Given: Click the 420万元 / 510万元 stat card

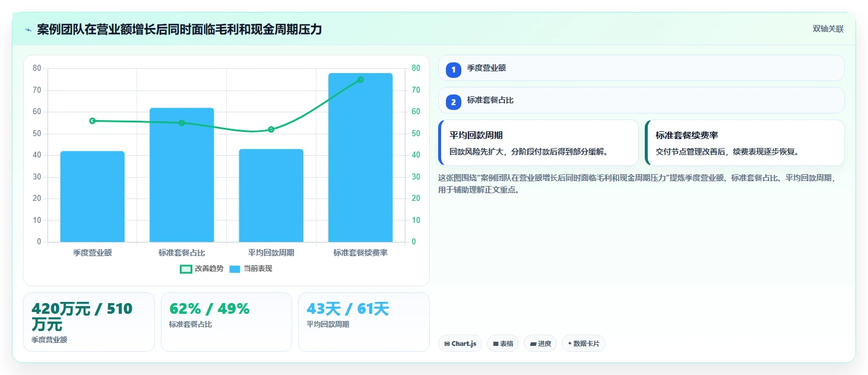Looking at the screenshot, I should 89,322.
